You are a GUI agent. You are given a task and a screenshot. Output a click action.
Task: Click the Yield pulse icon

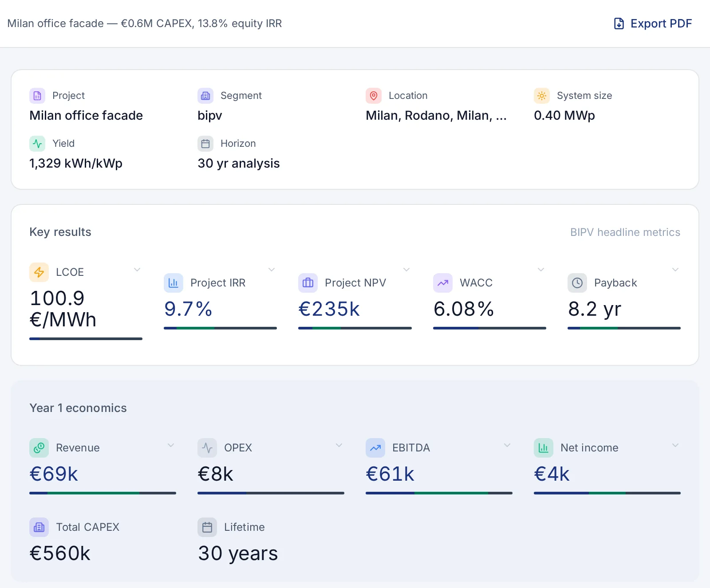(x=37, y=143)
